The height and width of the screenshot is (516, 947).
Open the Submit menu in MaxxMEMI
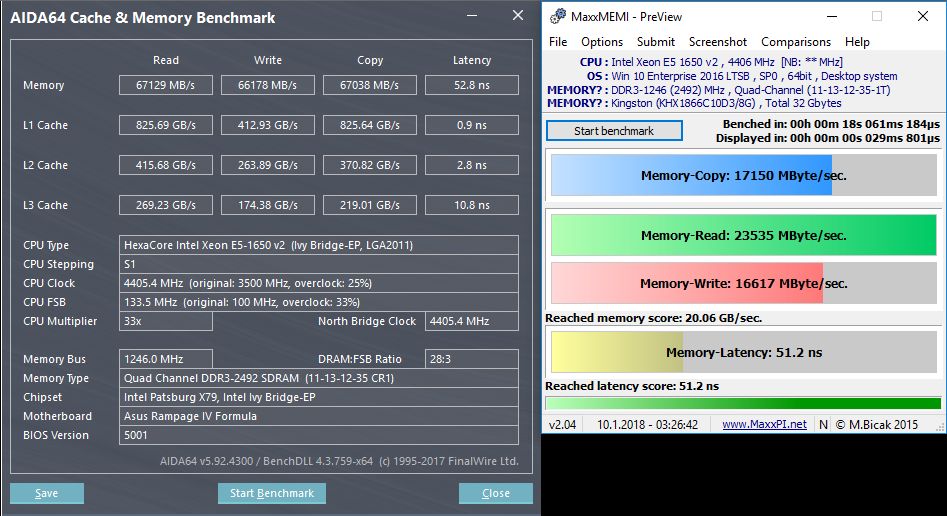655,42
